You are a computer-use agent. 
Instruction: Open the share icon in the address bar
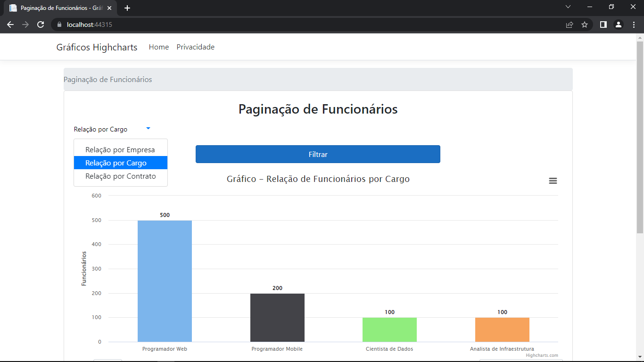click(569, 25)
